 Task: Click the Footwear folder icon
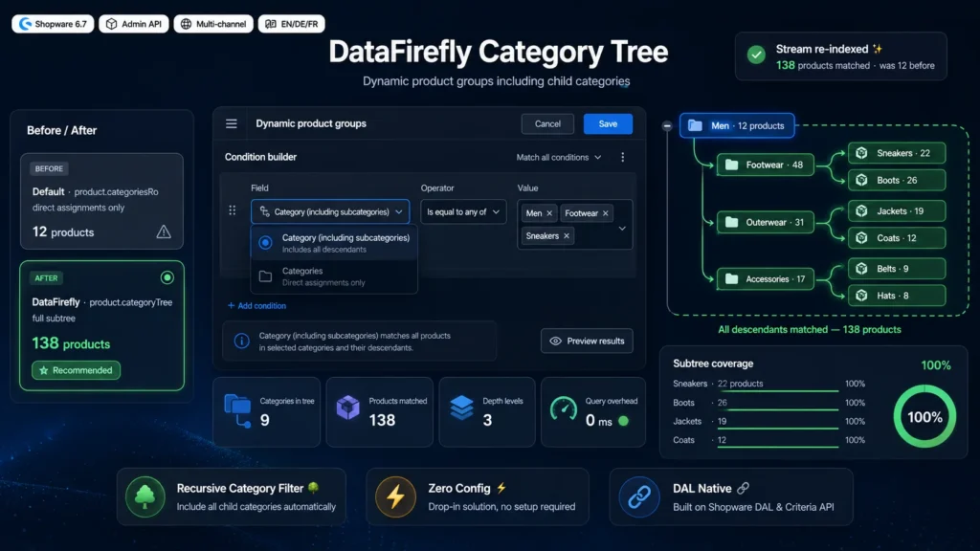pos(731,165)
